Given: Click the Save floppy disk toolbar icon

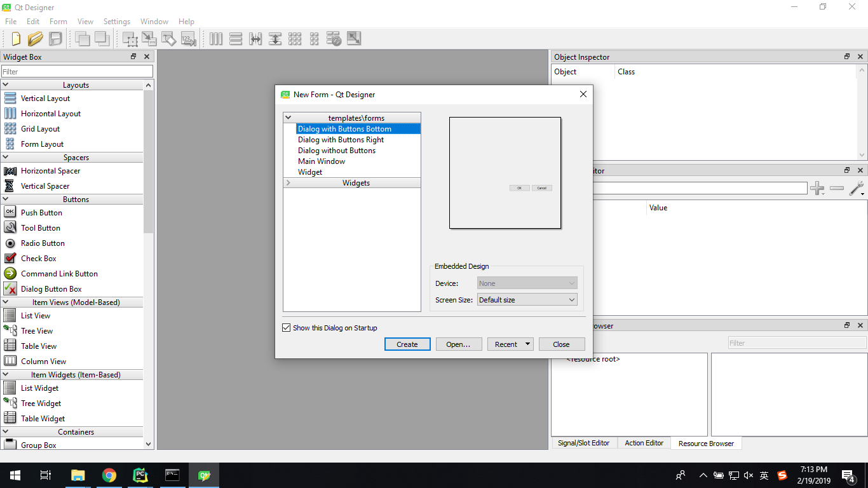Looking at the screenshot, I should (x=55, y=39).
